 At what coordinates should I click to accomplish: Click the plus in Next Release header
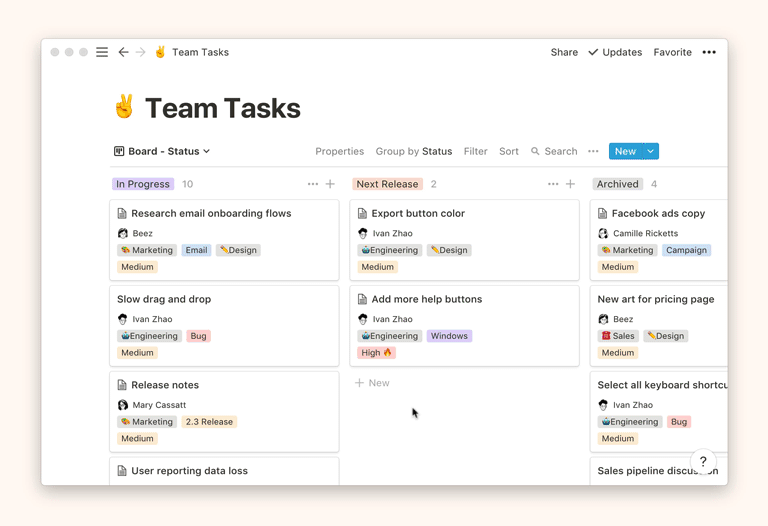[570, 184]
